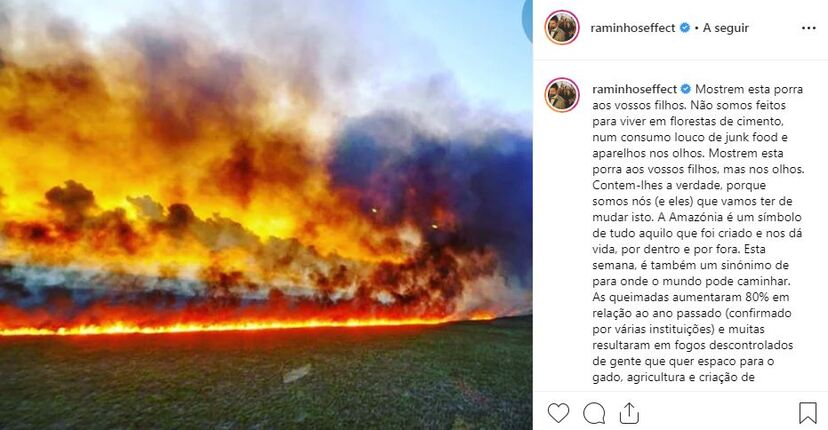Open the three-dot more options menu

click(x=808, y=28)
